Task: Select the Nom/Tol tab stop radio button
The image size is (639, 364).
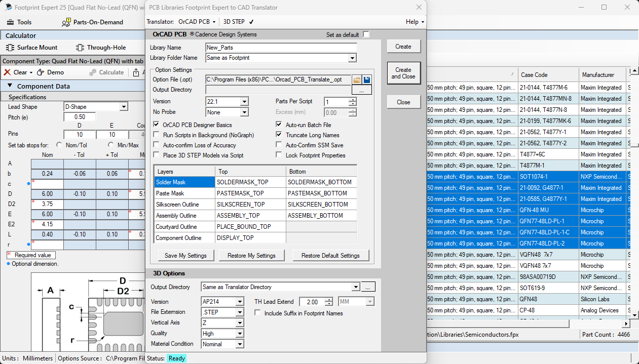Action: [x=59, y=145]
